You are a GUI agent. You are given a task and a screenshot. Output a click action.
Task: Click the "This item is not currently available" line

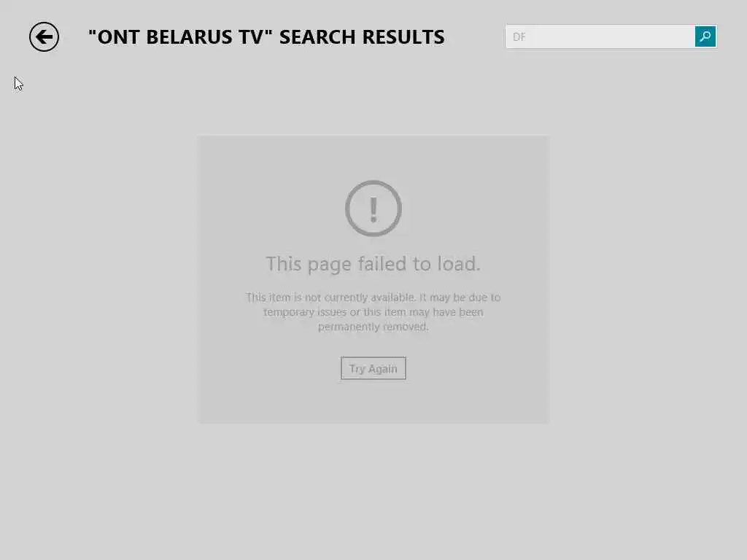[373, 297]
